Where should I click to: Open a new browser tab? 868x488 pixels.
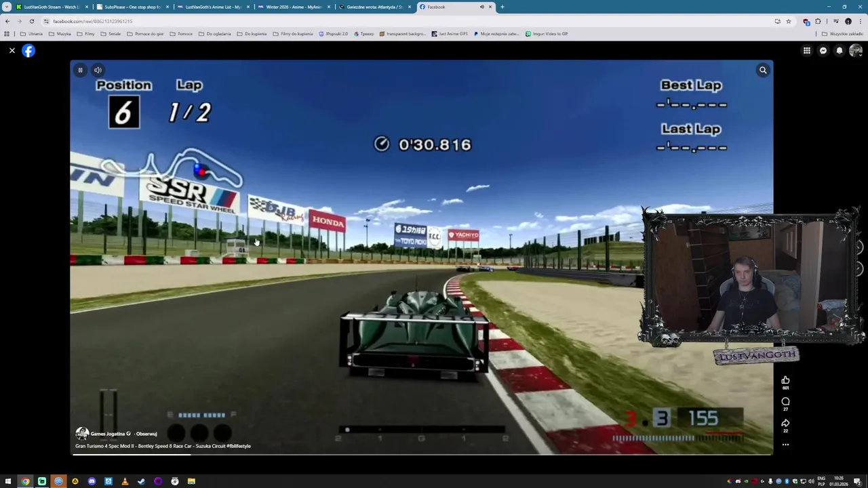[502, 7]
